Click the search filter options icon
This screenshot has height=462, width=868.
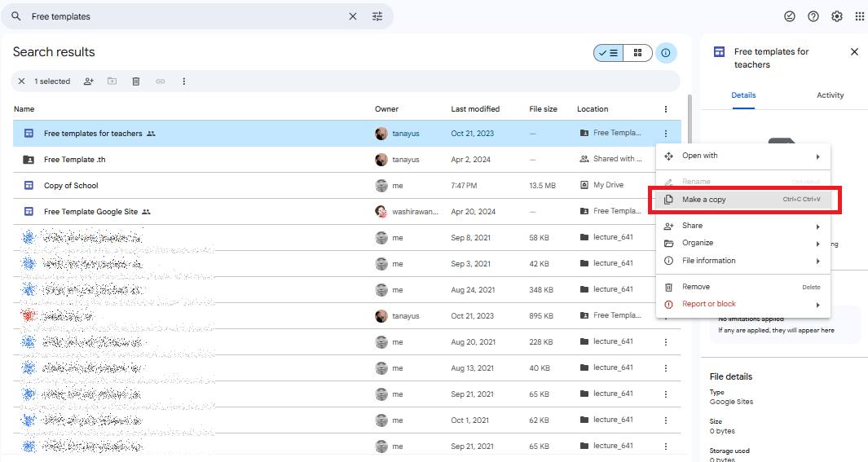pyautogui.click(x=377, y=16)
